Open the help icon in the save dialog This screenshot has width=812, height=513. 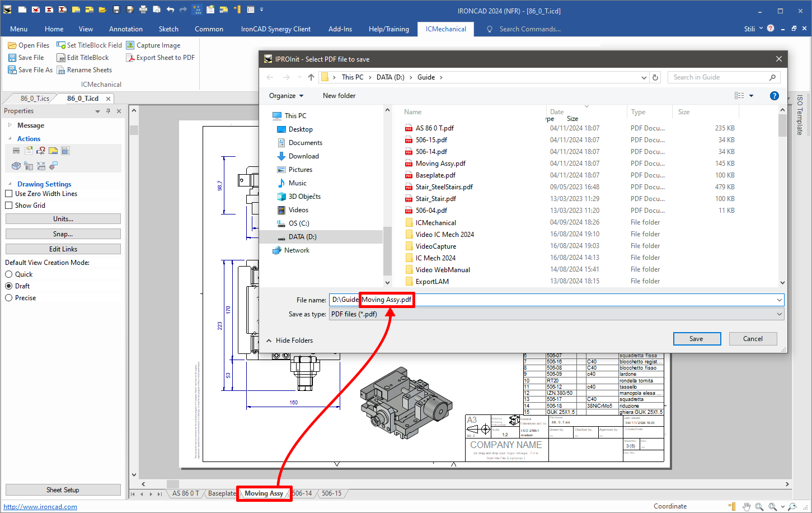pyautogui.click(x=775, y=96)
